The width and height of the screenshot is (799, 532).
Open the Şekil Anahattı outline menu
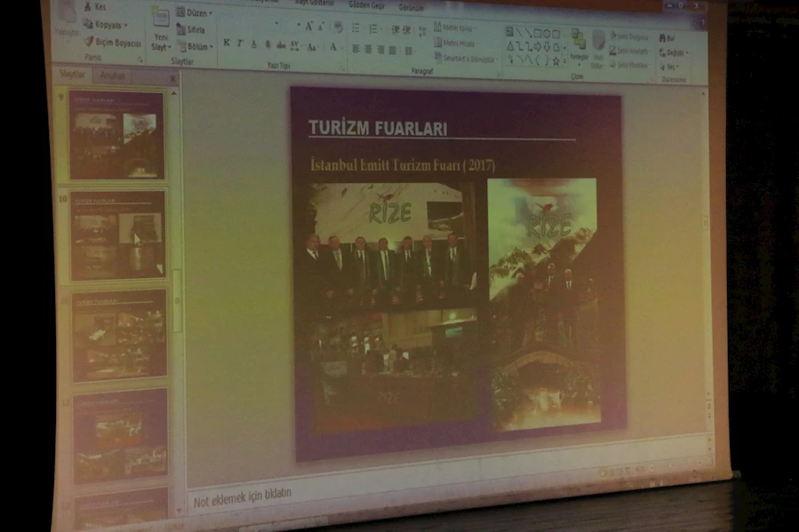click(630, 51)
